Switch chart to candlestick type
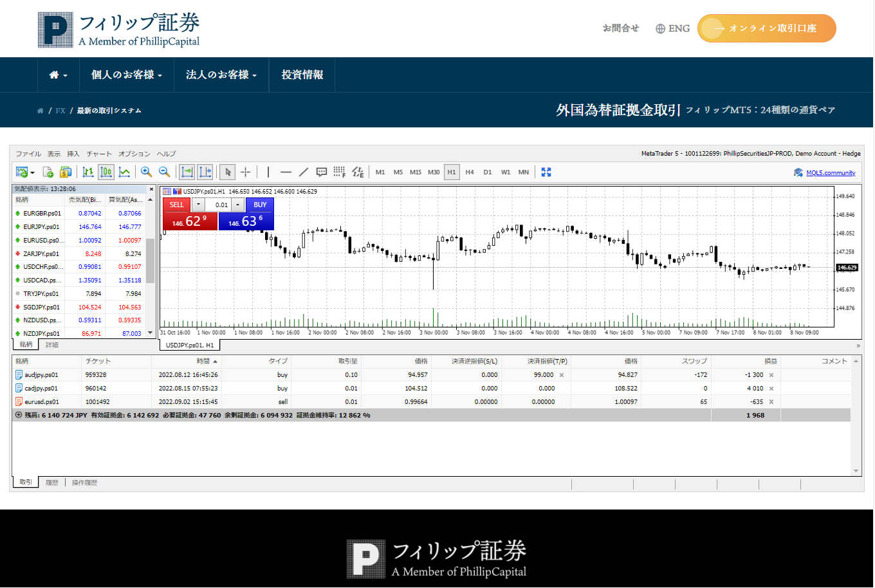The width and height of the screenshot is (875, 588). pyautogui.click(x=106, y=172)
